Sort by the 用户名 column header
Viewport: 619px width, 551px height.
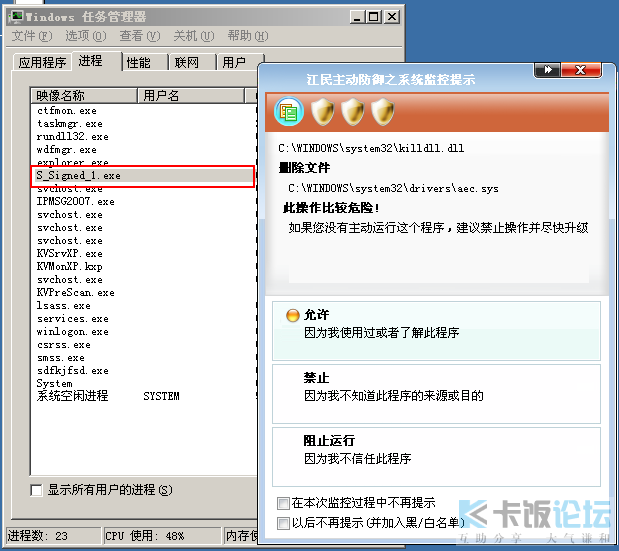tap(191, 96)
